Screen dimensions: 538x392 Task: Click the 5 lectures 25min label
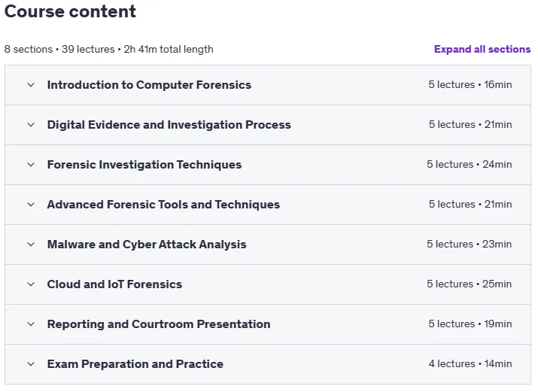[469, 284]
